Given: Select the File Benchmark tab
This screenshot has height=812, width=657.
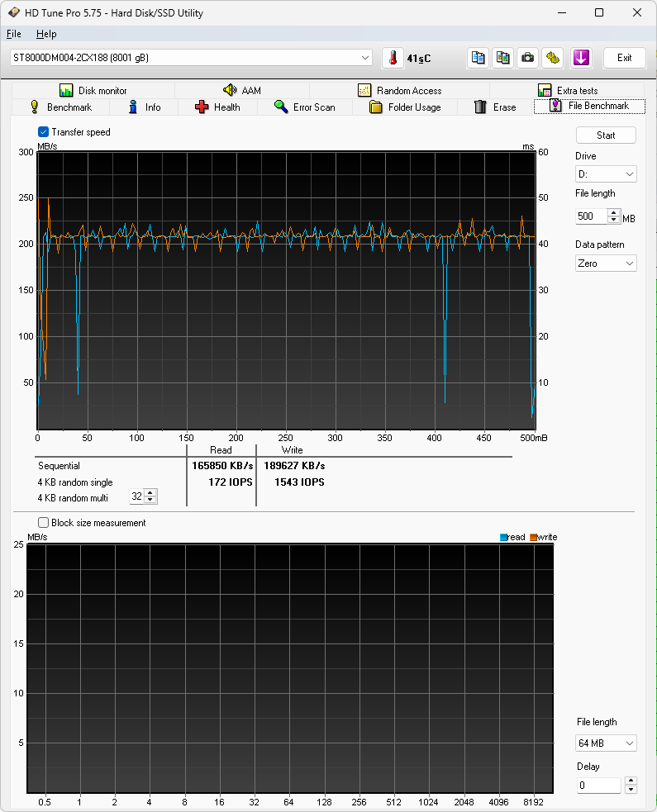Looking at the screenshot, I should [x=589, y=106].
